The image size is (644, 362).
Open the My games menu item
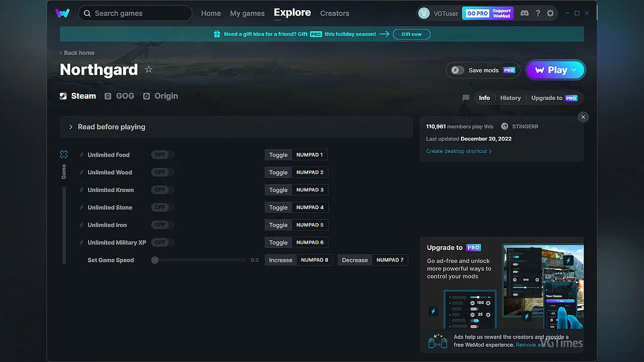tap(247, 13)
